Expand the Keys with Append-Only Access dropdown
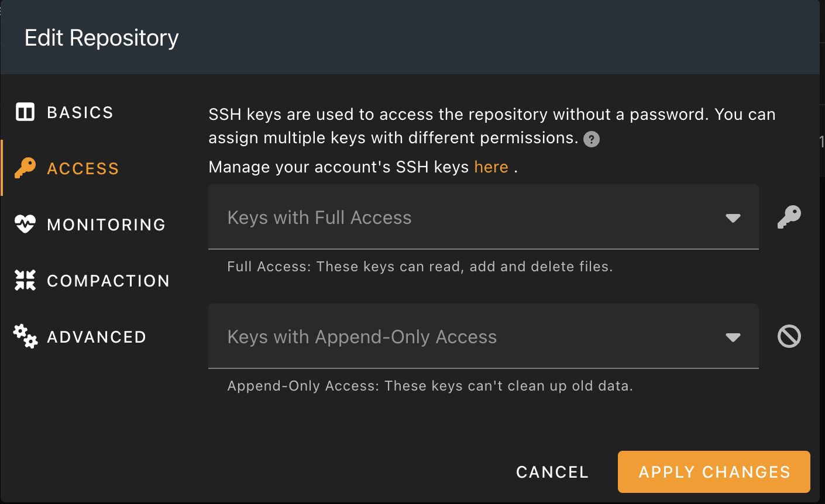The height and width of the screenshot is (504, 825). [x=733, y=336]
